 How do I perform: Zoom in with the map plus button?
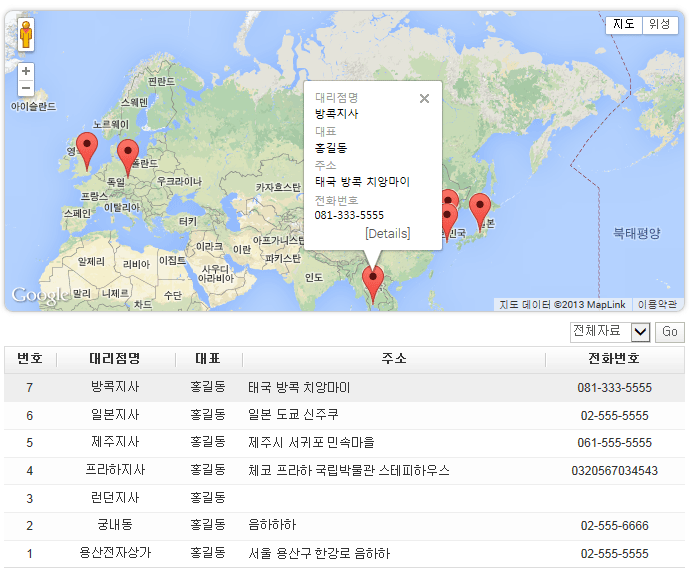pyautogui.click(x=26, y=72)
